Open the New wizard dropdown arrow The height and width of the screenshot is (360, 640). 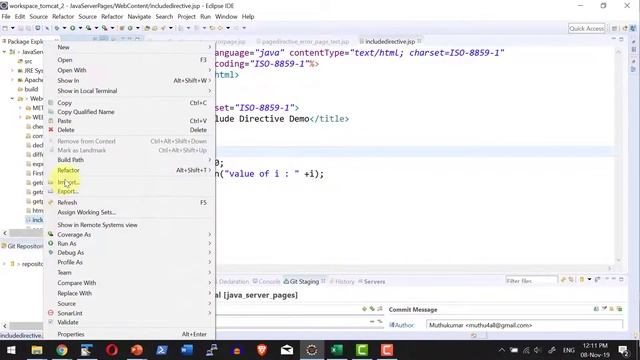13,28
